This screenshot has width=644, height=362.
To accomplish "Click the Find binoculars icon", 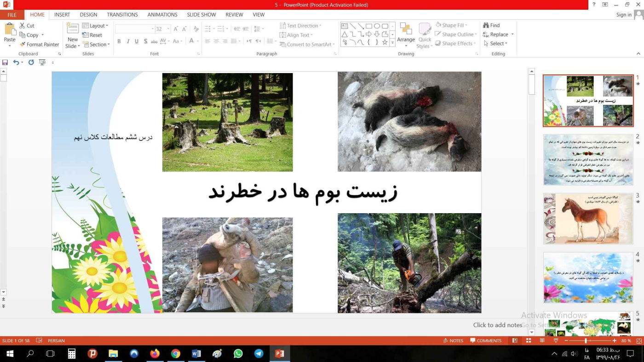I will tap(486, 26).
